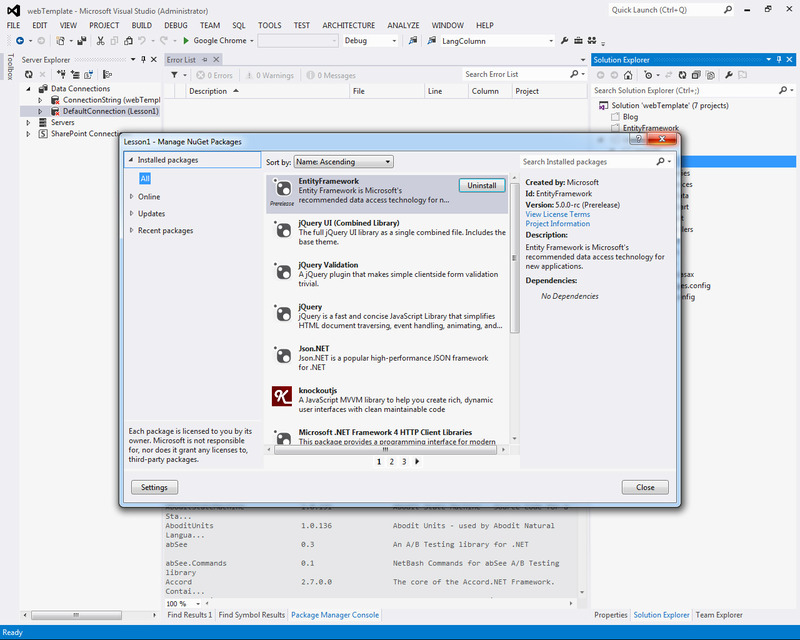Click the Solution 'webTemplate' node icon
The height and width of the screenshot is (640, 800).
click(x=604, y=106)
